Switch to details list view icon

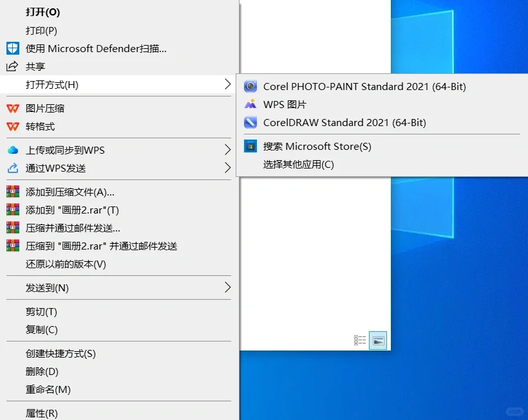(360, 340)
